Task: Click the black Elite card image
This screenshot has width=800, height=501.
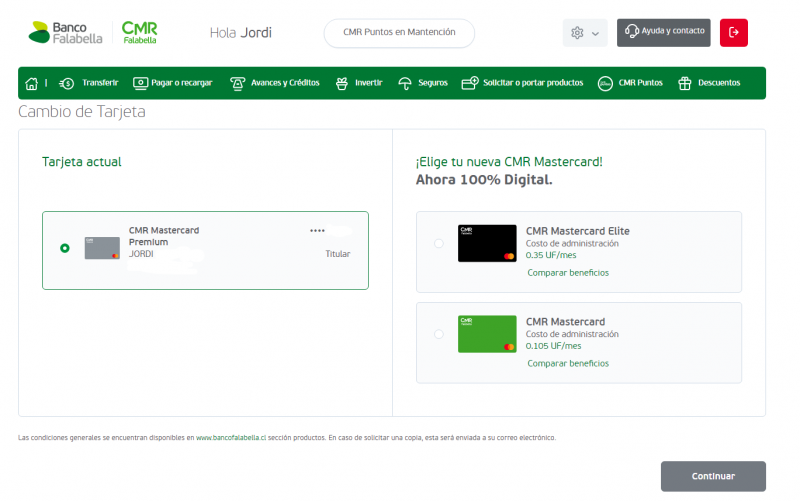Action: click(487, 244)
